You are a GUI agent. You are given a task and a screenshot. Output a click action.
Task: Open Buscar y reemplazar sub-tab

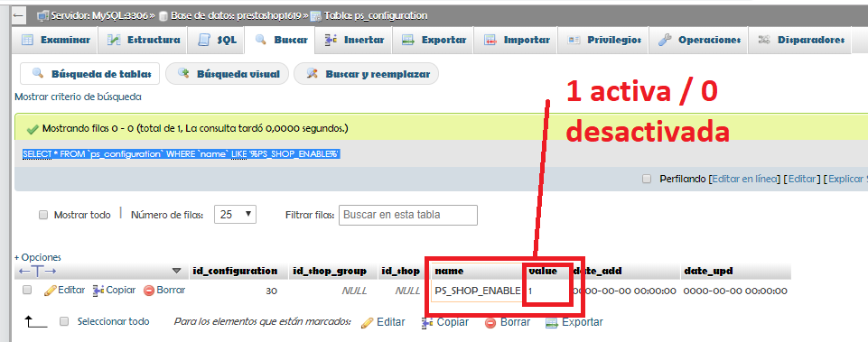(366, 74)
